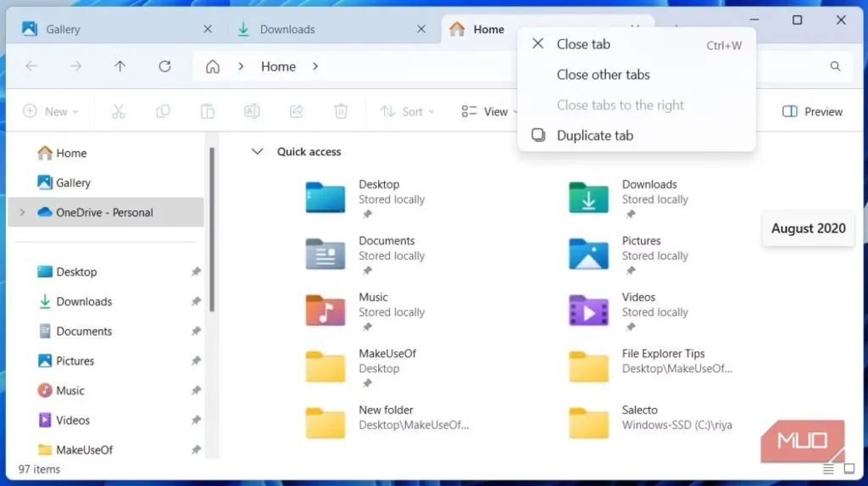Open the Music folder in Quick access
The height and width of the screenshot is (486, 868).
325,311
